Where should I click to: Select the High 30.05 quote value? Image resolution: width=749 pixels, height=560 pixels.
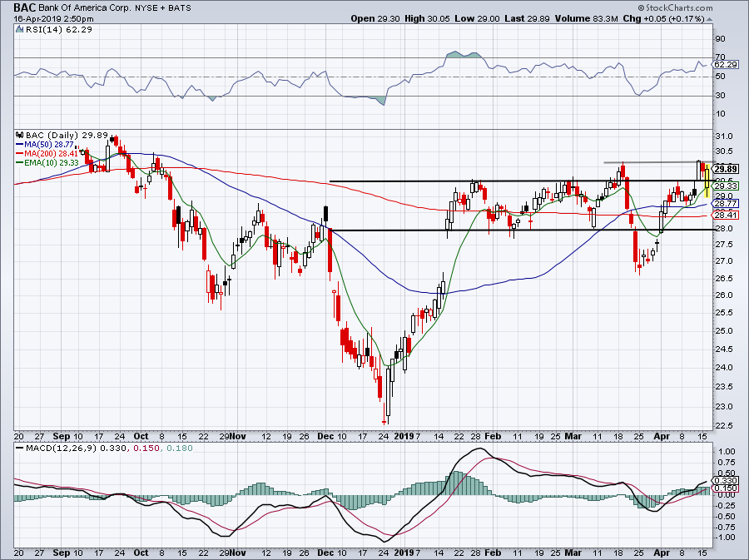point(427,18)
